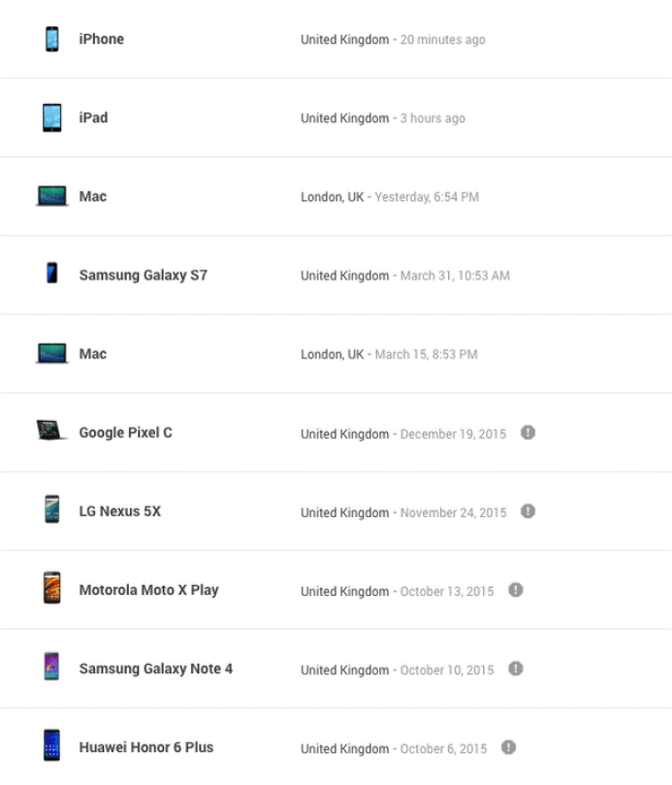Click warning icon beside December 19, 2015
This screenshot has height=785, width=672.
click(x=528, y=433)
